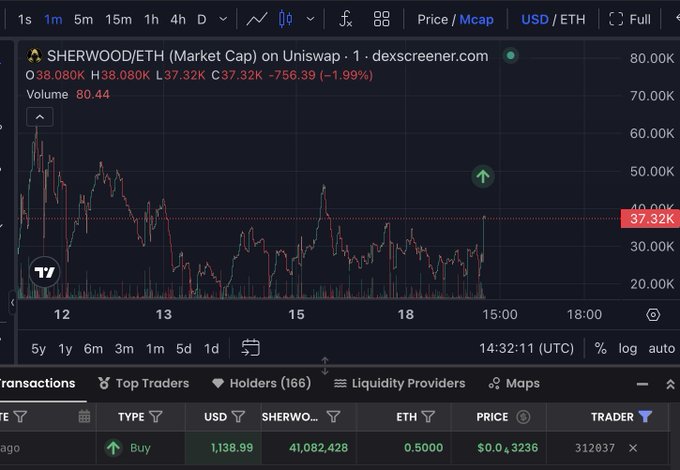Switch to 15m timeframe

[118, 20]
